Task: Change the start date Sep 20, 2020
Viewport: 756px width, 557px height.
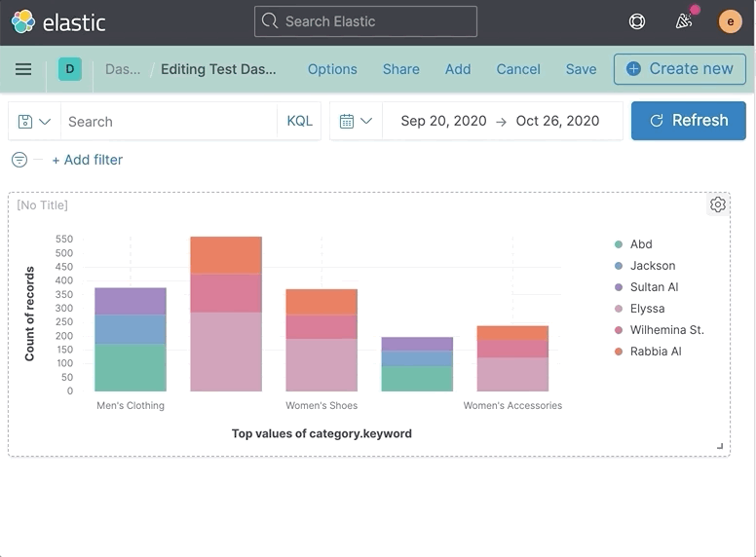Action: 443,121
